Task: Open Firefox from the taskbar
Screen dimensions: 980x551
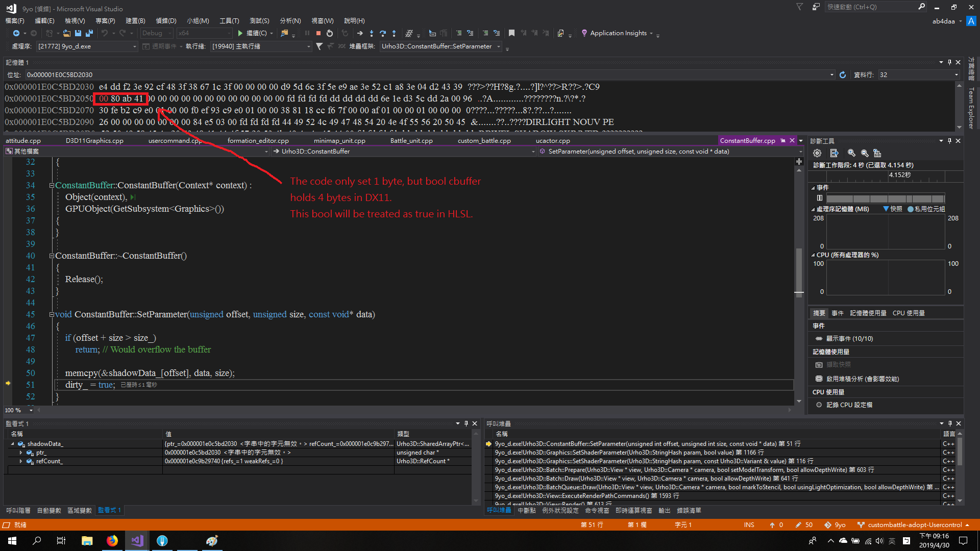Action: click(112, 541)
